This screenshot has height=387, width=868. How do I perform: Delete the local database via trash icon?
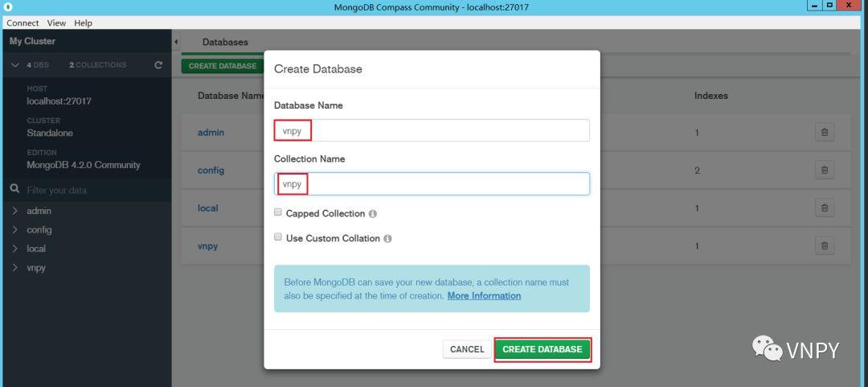click(x=825, y=208)
